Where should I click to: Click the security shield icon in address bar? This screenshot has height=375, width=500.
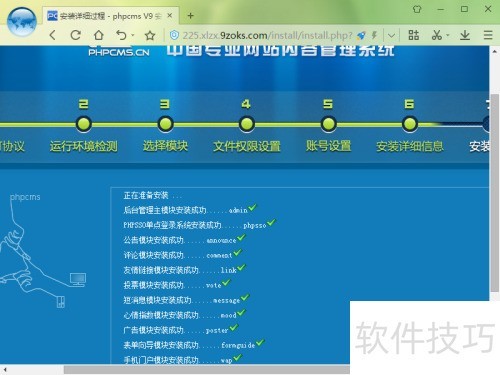point(174,35)
